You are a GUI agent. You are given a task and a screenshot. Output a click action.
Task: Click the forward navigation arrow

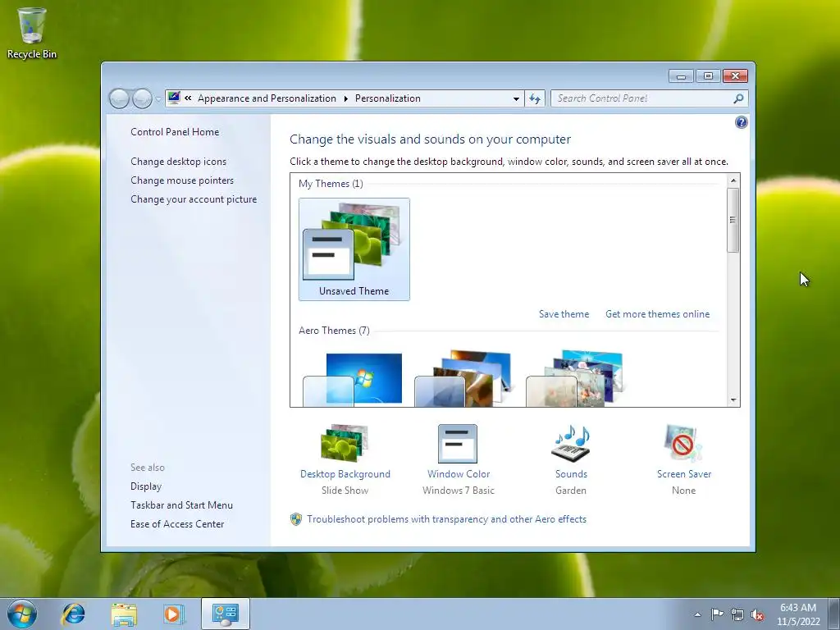pos(142,98)
